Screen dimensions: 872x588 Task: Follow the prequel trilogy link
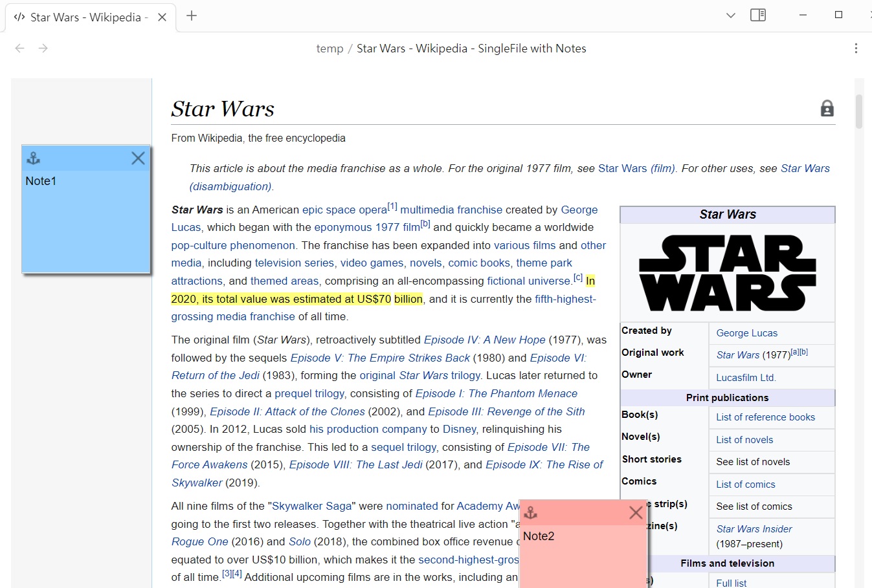point(309,393)
